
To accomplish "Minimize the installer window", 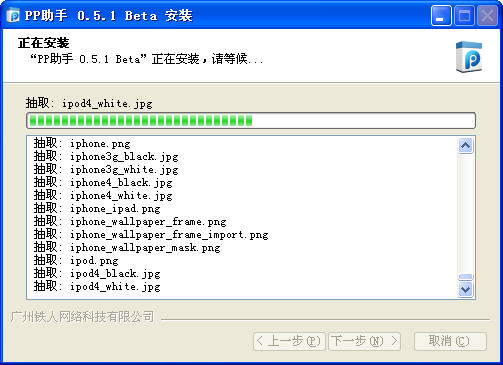I will click(441, 16).
